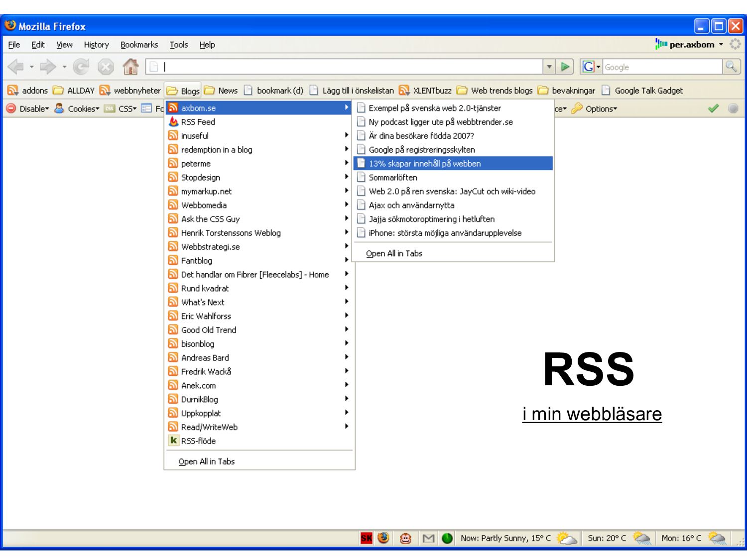
Task: Collapse the Blogs bookmarks folder
Action: (x=183, y=91)
